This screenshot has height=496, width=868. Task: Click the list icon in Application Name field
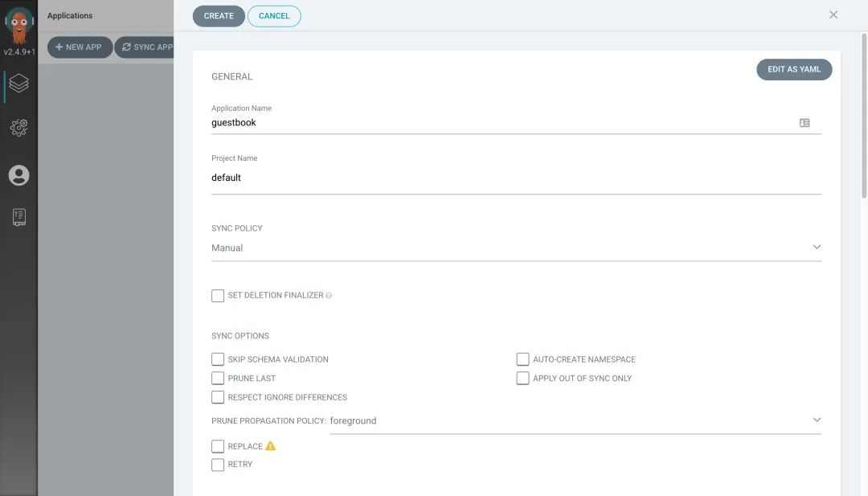click(x=805, y=123)
